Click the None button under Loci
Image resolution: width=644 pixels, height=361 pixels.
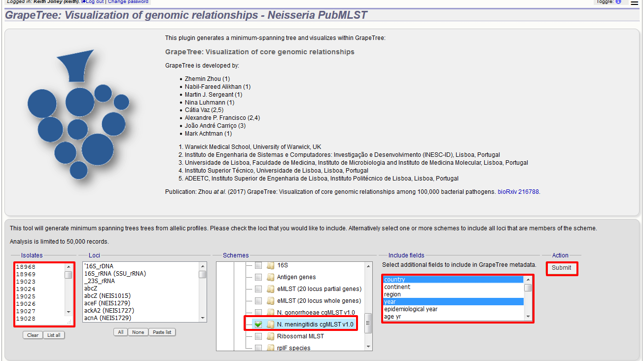(x=138, y=332)
